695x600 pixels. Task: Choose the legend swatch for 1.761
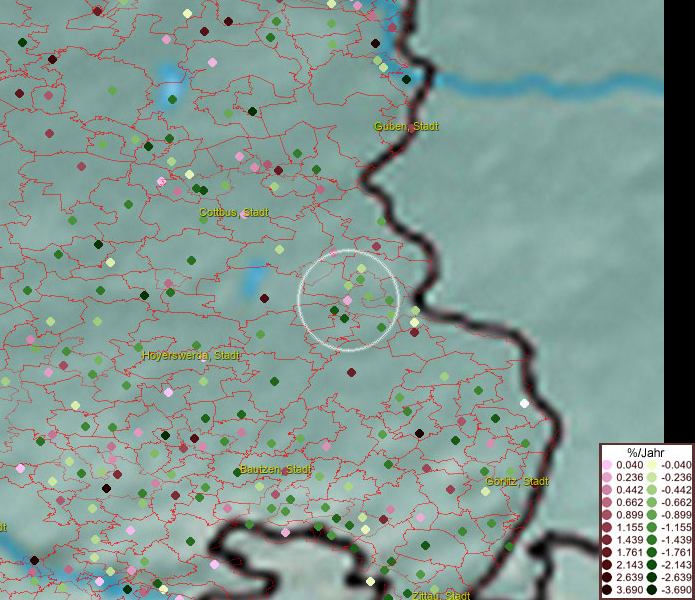click(607, 553)
